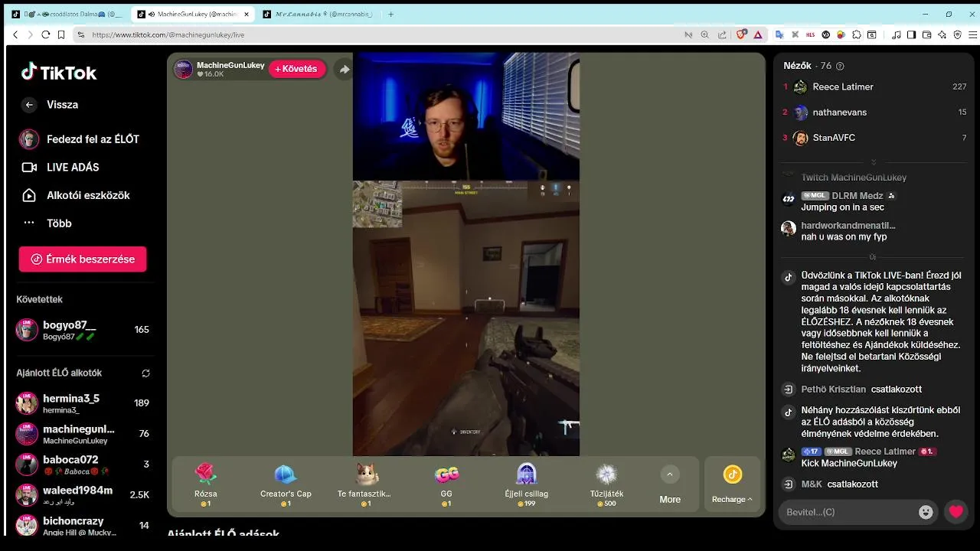
Task: Go back in browser history
Action: 15,35
